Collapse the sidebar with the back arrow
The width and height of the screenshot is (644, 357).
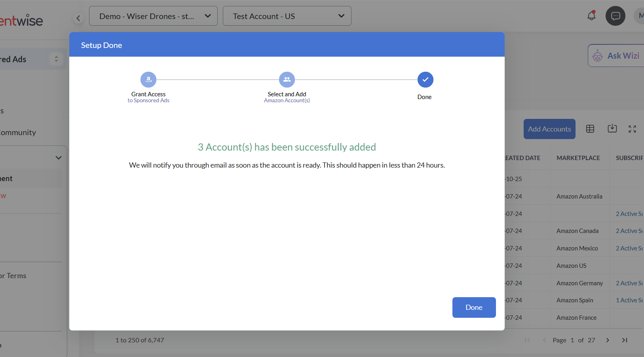tap(78, 18)
